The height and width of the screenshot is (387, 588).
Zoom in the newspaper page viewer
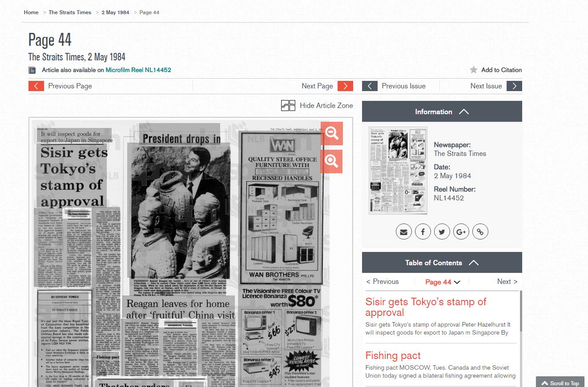click(331, 161)
